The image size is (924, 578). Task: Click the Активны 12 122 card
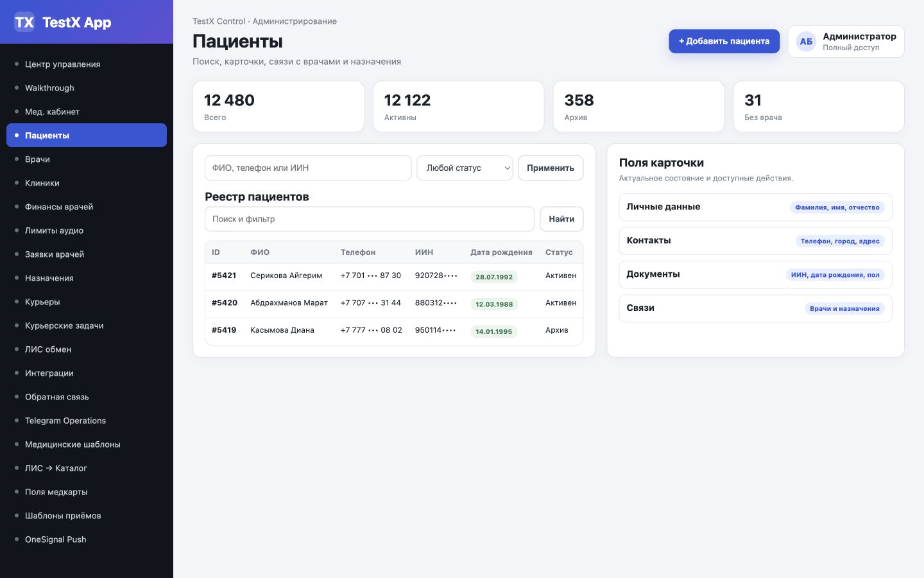tap(459, 107)
